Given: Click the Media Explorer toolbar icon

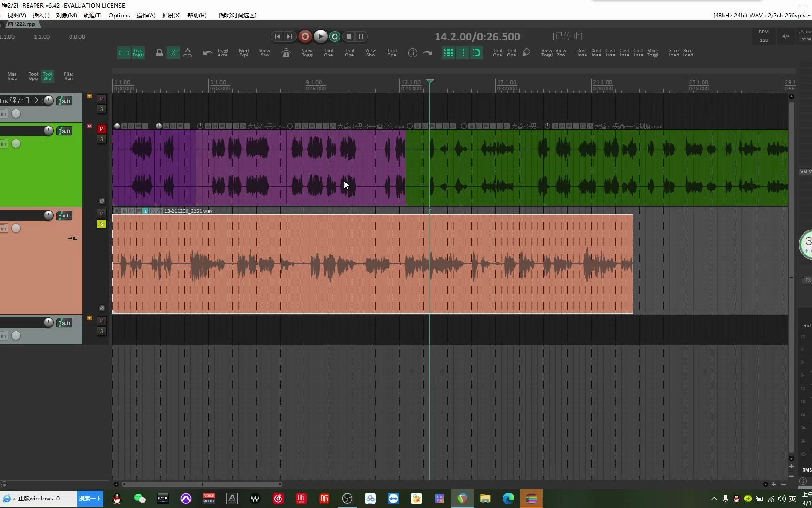Looking at the screenshot, I should tap(243, 53).
